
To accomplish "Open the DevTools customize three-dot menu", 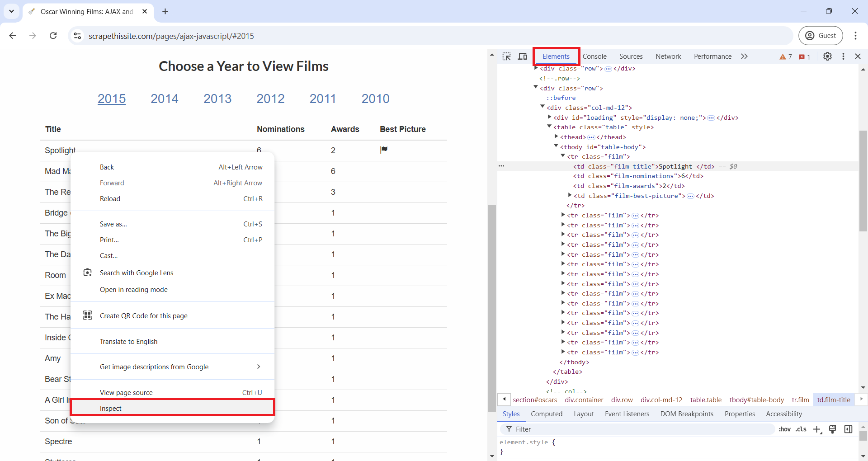I will (843, 56).
